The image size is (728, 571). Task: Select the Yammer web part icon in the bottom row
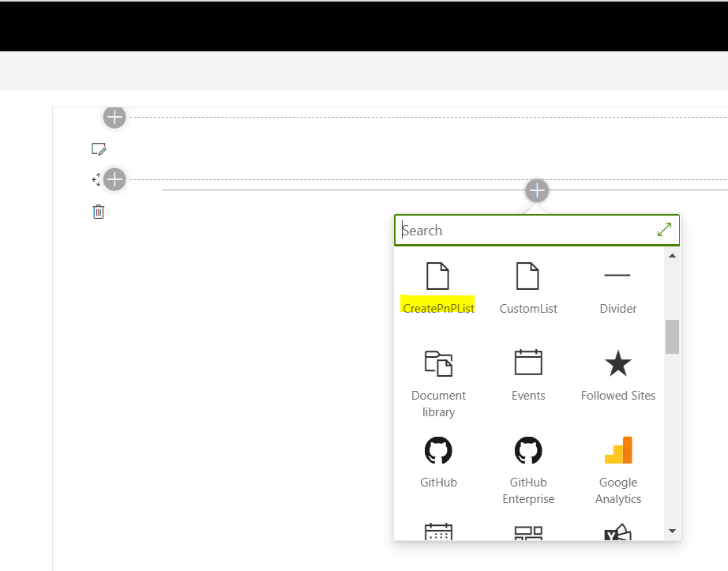pos(618,532)
